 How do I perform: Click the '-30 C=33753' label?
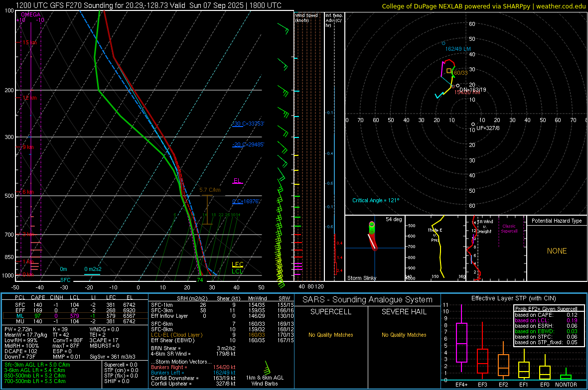[248, 124]
